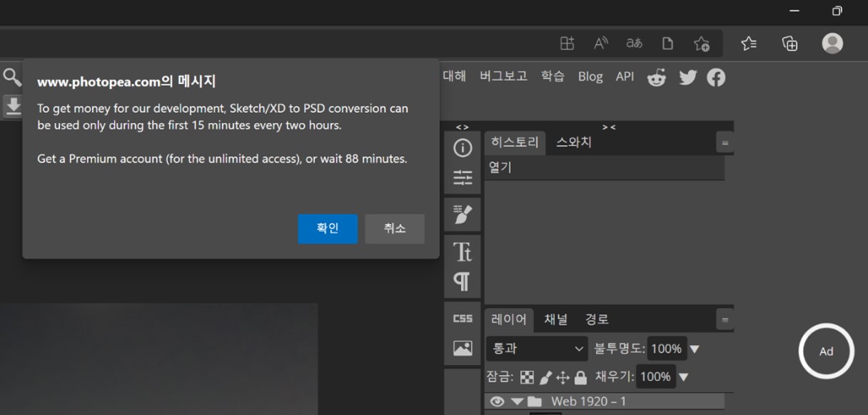Collapse the Web 1920 – 1 folder arrow
Viewport: 868px width, 415px height.
tap(518, 401)
